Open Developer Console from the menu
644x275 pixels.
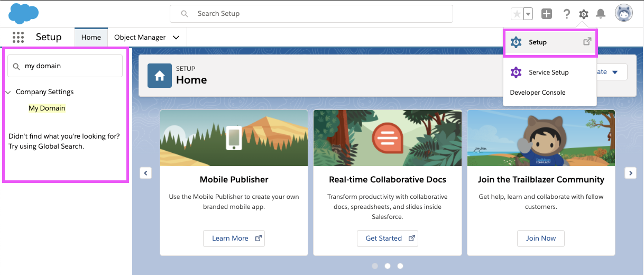[x=538, y=93]
